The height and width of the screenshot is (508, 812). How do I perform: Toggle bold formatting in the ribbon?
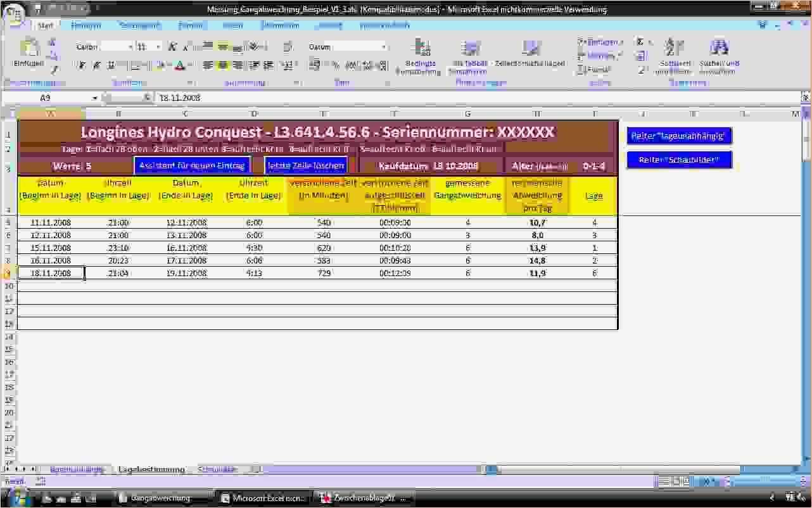(82, 65)
